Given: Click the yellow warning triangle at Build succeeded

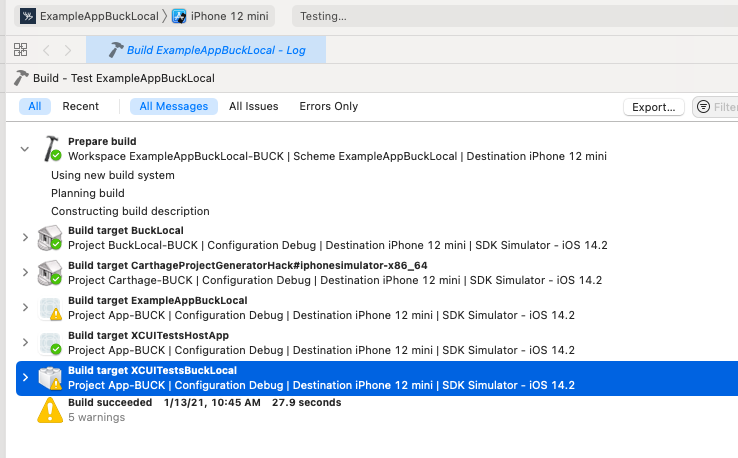Looking at the screenshot, I should [x=50, y=410].
